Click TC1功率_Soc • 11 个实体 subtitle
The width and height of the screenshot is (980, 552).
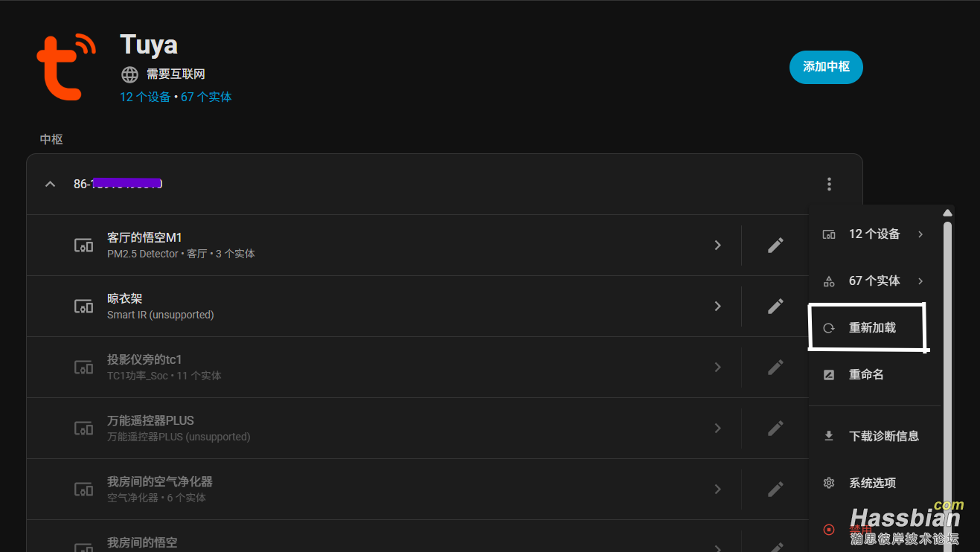164,376
